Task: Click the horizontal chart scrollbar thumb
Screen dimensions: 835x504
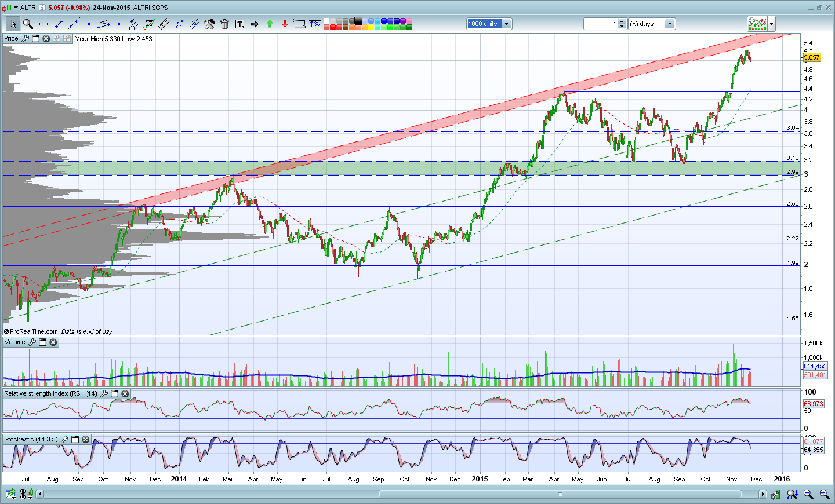Action: coord(560,494)
